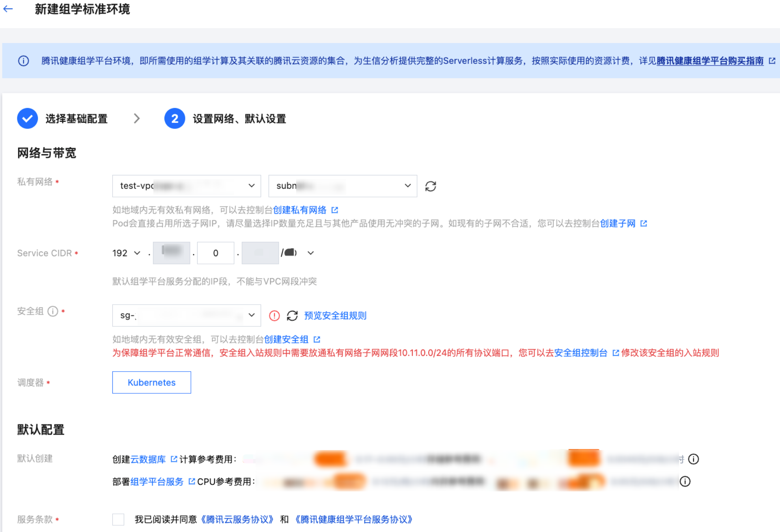Click blue info icon in top banner

tap(24, 61)
